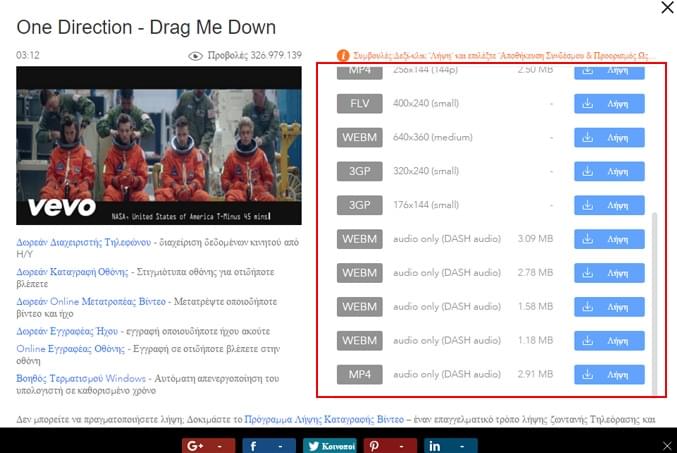Share on Pinterest from bottom bar
The height and width of the screenshot is (453, 677).
pos(390,445)
